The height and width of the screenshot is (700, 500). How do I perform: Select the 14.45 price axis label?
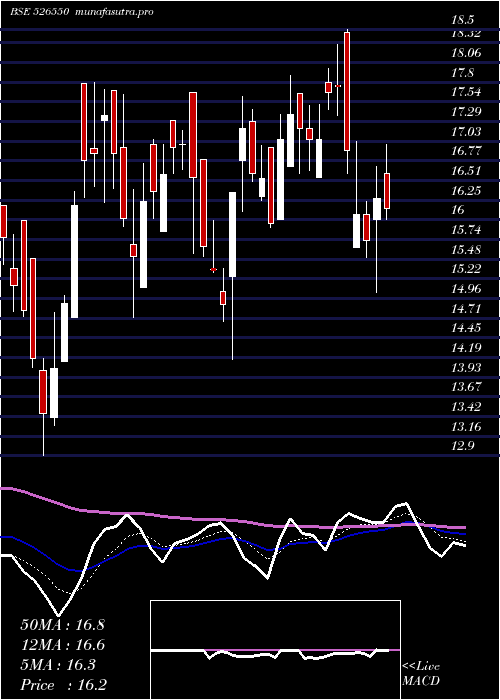(x=467, y=328)
